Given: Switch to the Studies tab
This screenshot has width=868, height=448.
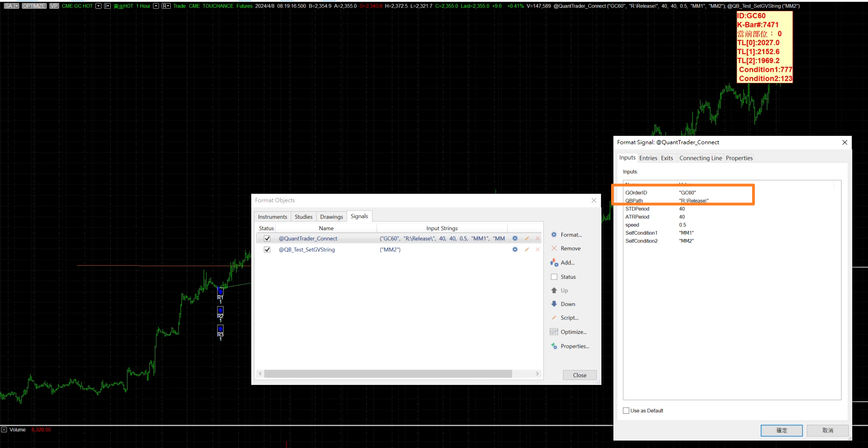Looking at the screenshot, I should coord(304,217).
